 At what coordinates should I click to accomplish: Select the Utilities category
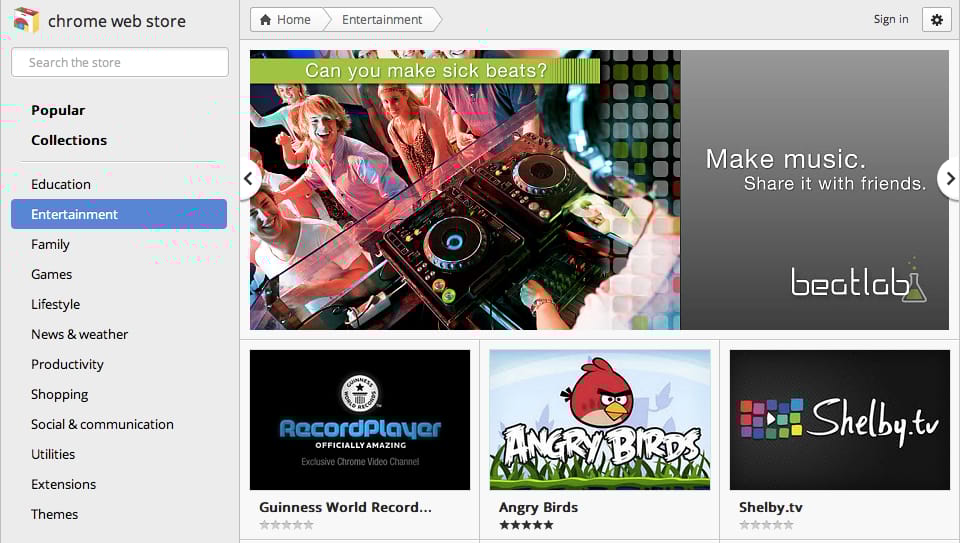pos(53,455)
